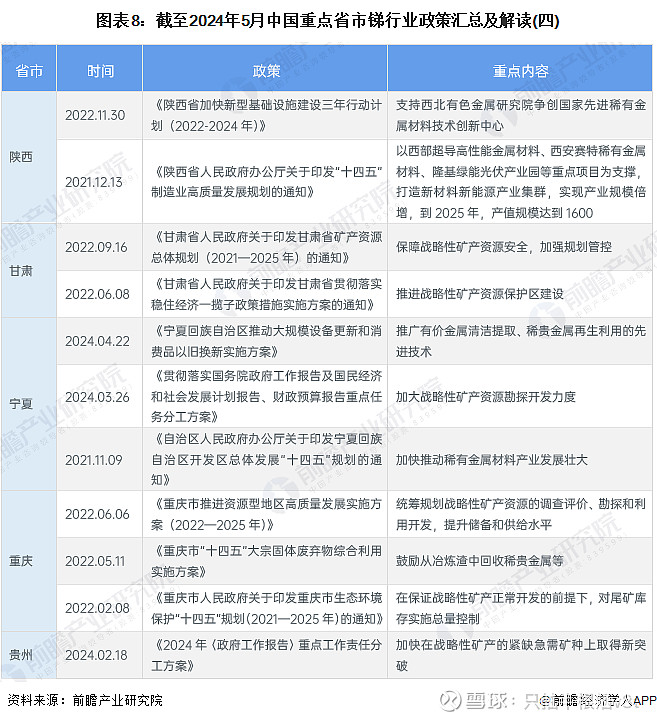The image size is (657, 721).
Task: Select policy 重庆市生态环境保护“十四五”规划
Action: click(267, 608)
